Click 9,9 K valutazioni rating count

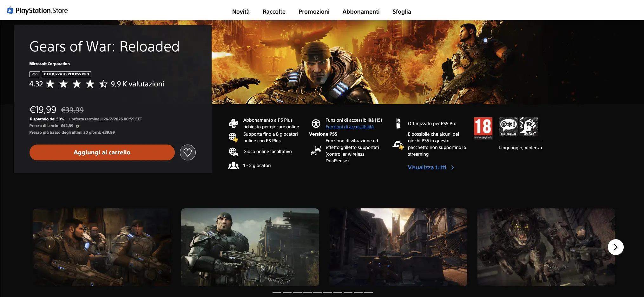point(137,84)
